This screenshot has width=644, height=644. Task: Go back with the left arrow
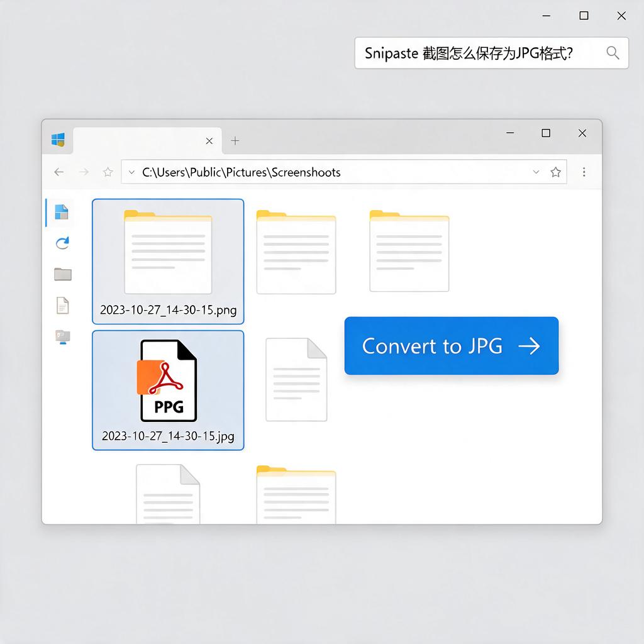pos(59,172)
